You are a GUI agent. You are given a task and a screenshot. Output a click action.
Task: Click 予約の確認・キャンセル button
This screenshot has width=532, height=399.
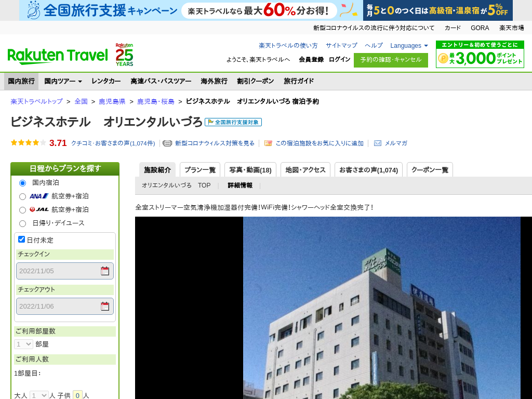click(x=391, y=60)
